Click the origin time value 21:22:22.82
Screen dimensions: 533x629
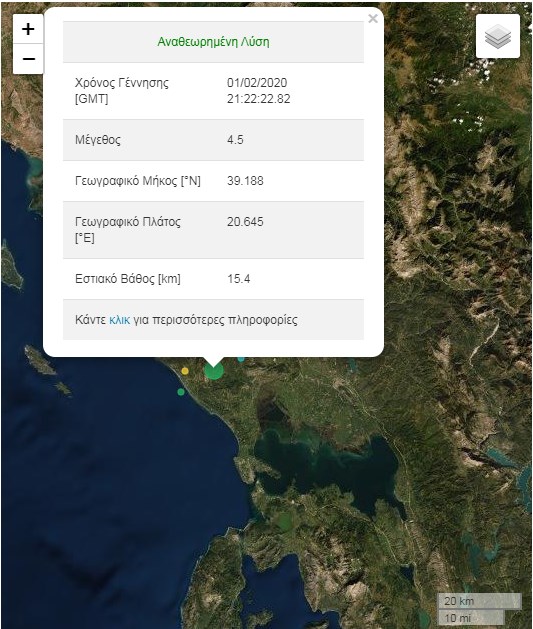(x=259, y=99)
